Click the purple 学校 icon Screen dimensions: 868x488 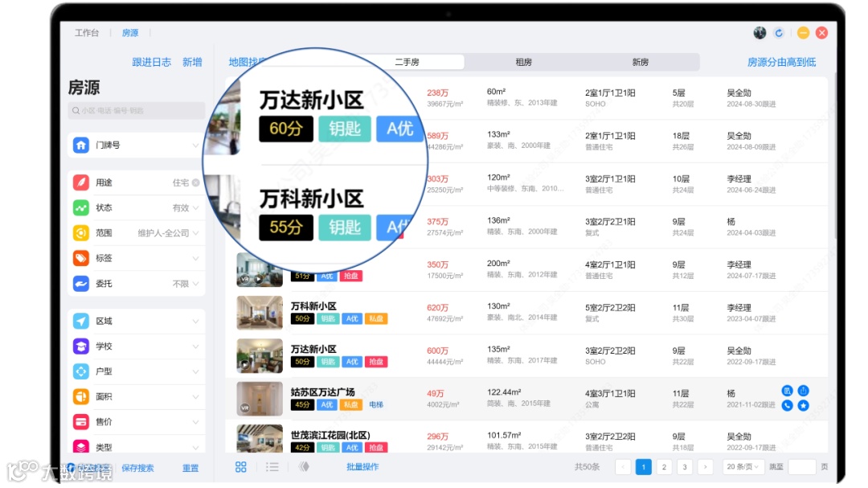[81, 347]
